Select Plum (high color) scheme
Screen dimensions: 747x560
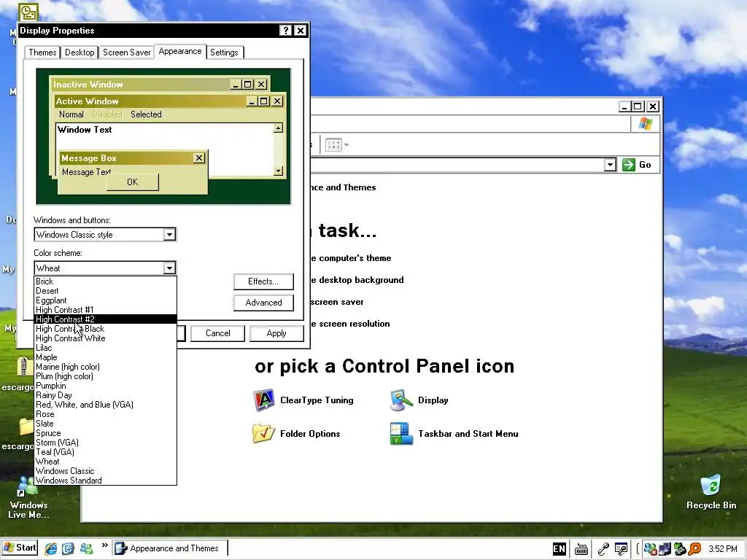pos(105,376)
